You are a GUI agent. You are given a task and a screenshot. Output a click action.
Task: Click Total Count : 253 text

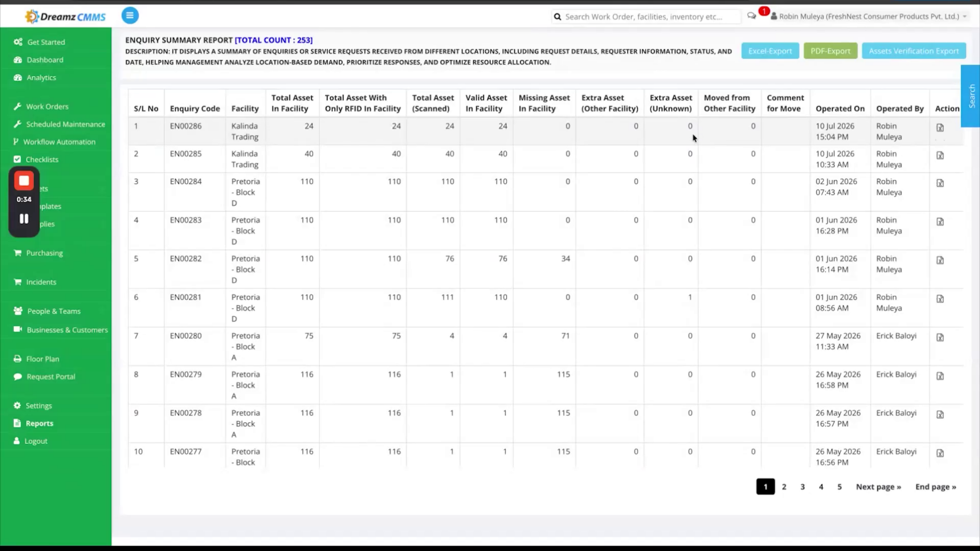point(274,40)
